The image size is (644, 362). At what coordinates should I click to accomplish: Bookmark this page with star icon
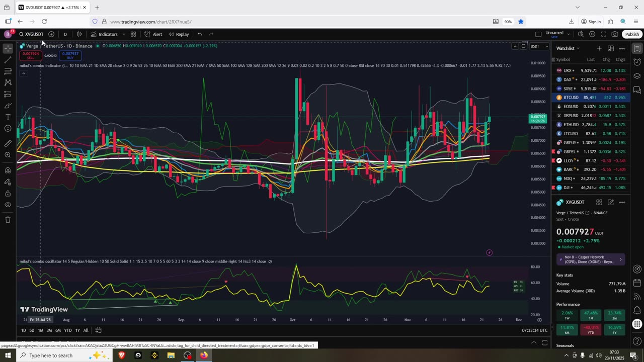coord(521,22)
